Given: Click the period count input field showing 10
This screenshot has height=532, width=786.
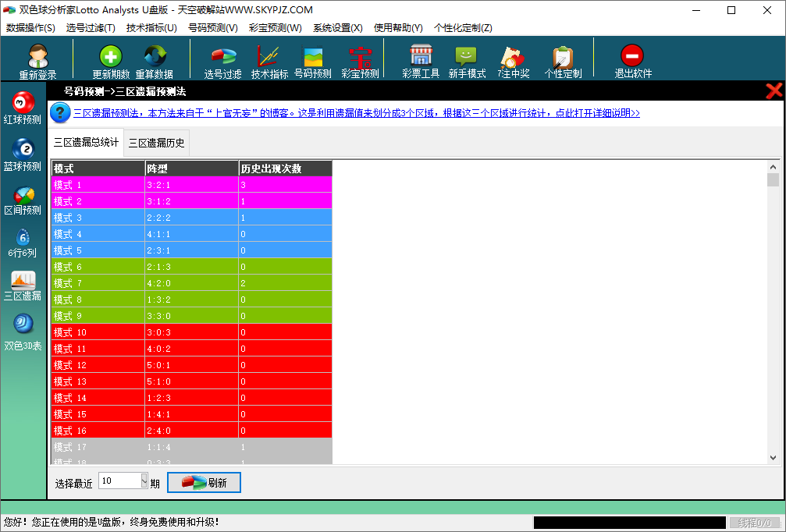Looking at the screenshot, I should tap(119, 481).
